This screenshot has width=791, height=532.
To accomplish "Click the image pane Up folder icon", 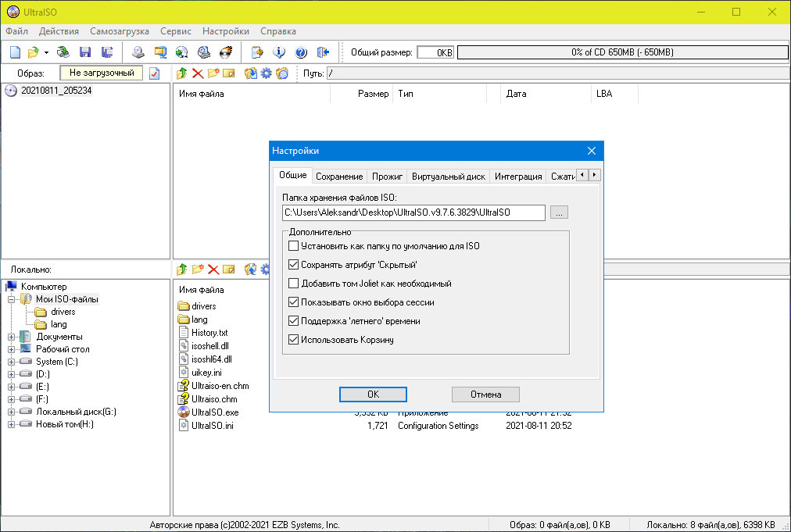I will pyautogui.click(x=181, y=73).
